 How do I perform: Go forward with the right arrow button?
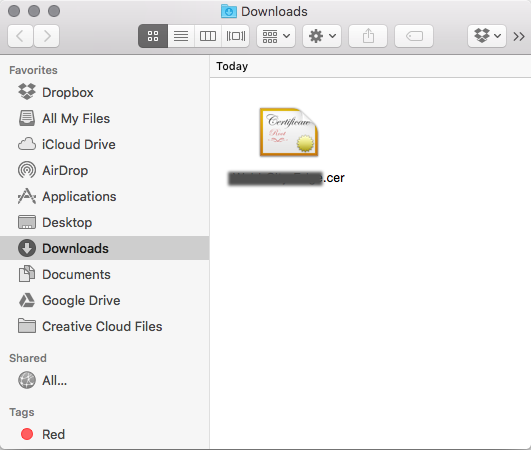[47, 36]
